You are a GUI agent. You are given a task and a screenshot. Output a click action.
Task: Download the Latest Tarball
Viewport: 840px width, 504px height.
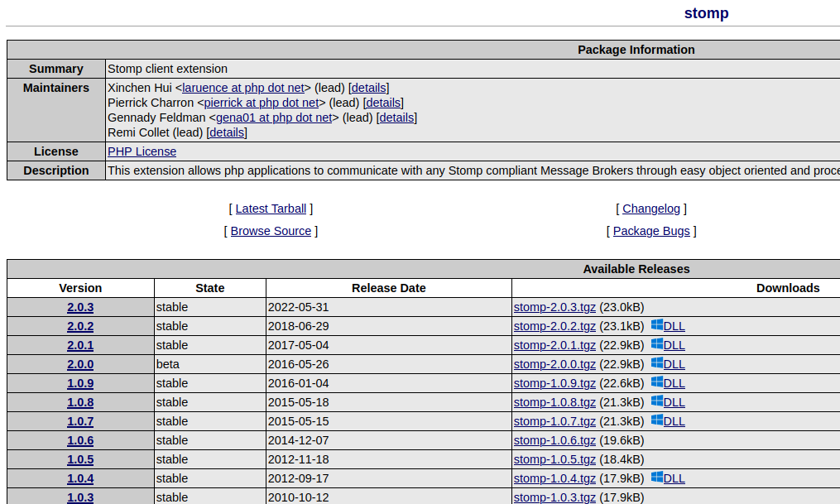coord(271,209)
